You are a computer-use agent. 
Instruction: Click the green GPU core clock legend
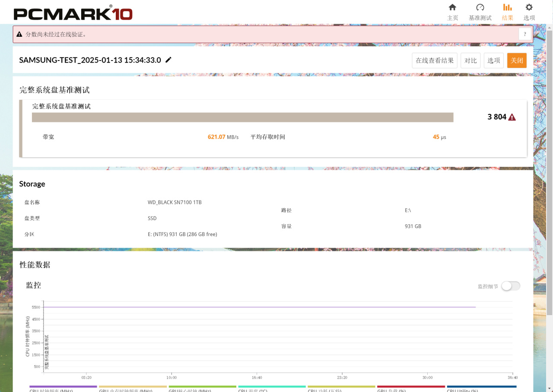click(203, 389)
